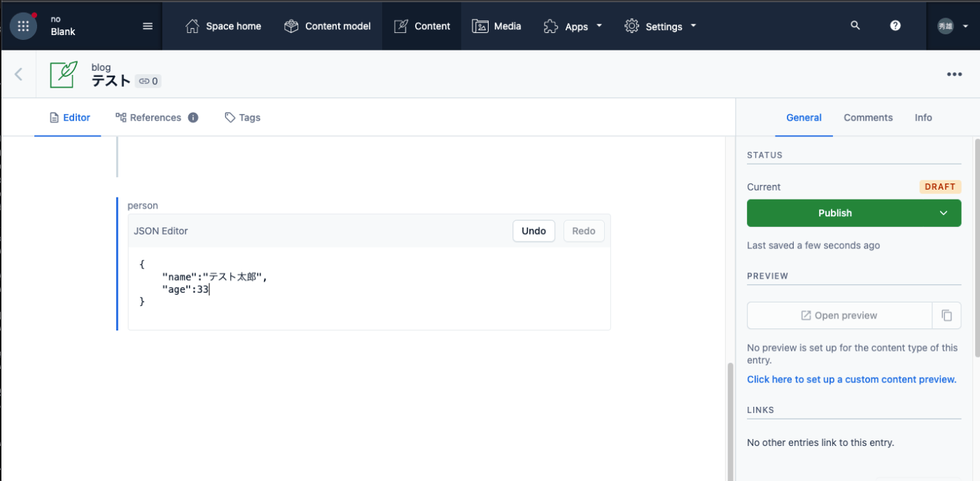Go back using the left chevron arrow
Image resolution: width=980 pixels, height=481 pixels.
pyautogui.click(x=18, y=74)
